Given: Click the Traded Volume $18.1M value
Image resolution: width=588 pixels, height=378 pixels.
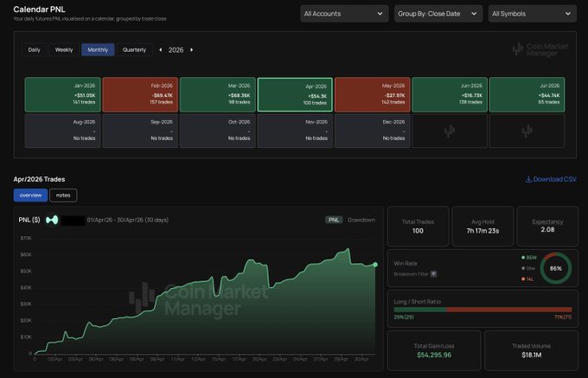Looking at the screenshot, I should tap(532, 355).
